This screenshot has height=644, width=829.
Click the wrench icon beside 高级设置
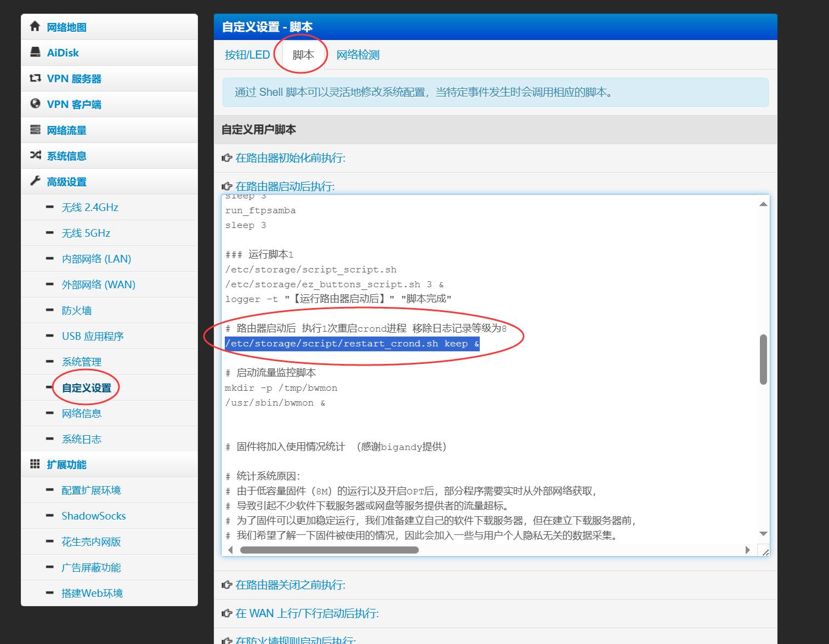[x=35, y=181]
